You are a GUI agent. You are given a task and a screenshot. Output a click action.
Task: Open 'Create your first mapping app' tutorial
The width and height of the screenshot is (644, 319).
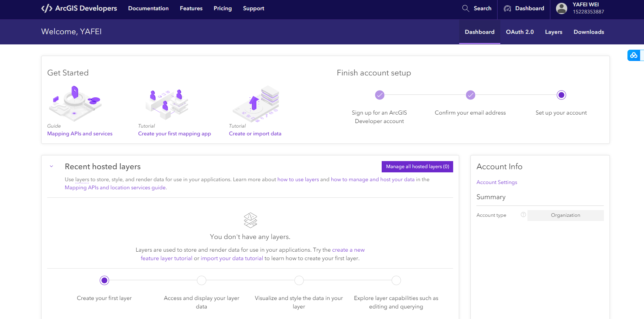[x=174, y=134]
